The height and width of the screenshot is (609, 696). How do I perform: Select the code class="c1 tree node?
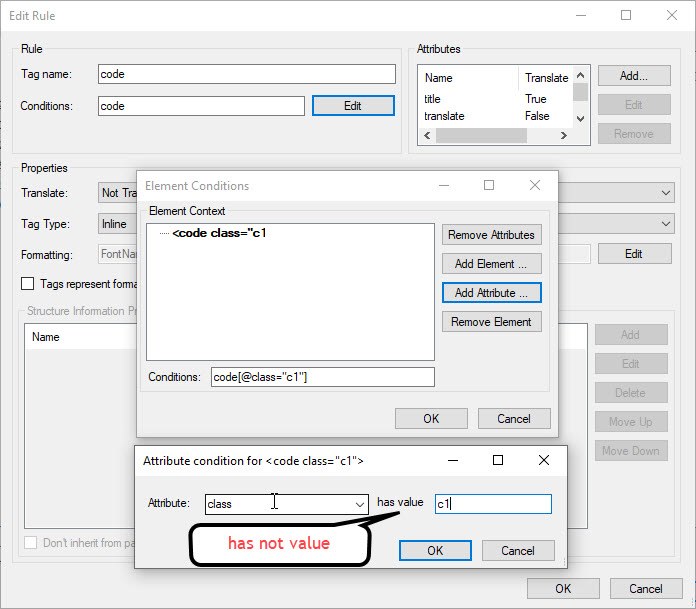point(219,233)
